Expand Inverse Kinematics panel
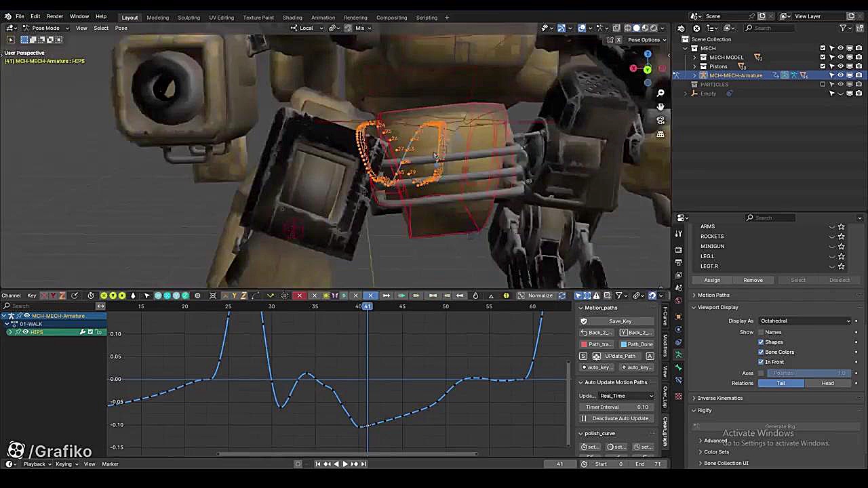 click(720, 399)
